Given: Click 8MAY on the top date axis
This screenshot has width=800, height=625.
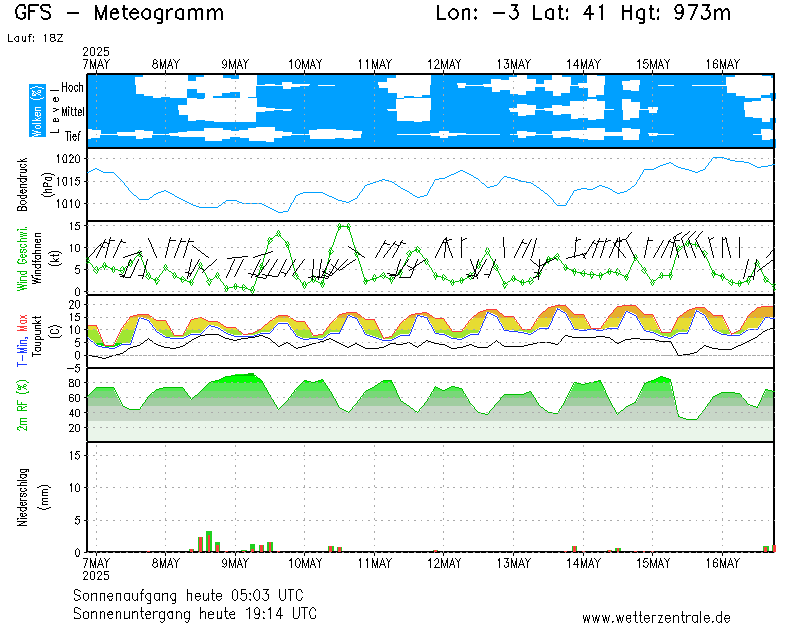Looking at the screenshot, I should [x=166, y=64].
